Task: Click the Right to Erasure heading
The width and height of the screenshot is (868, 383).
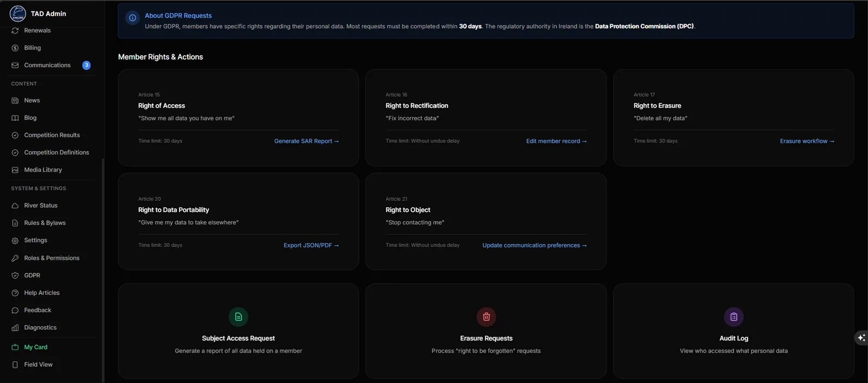Action: tap(658, 106)
